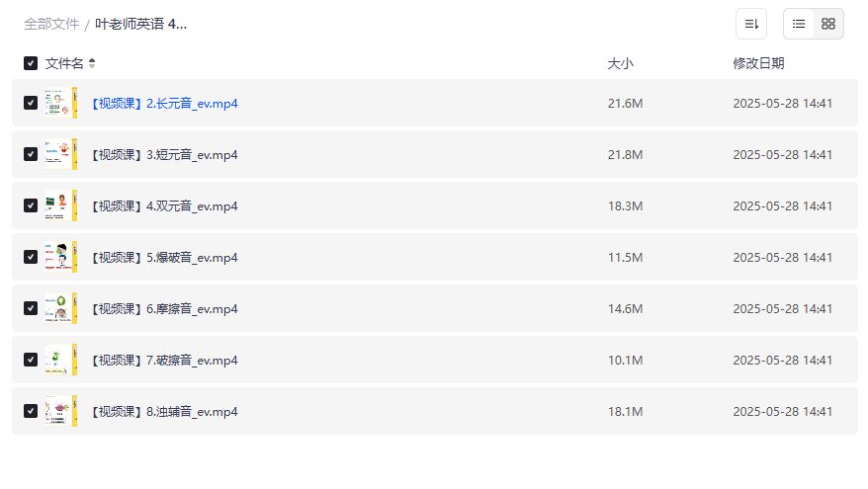
Task: Open the sort order icon button
Action: coord(750,24)
